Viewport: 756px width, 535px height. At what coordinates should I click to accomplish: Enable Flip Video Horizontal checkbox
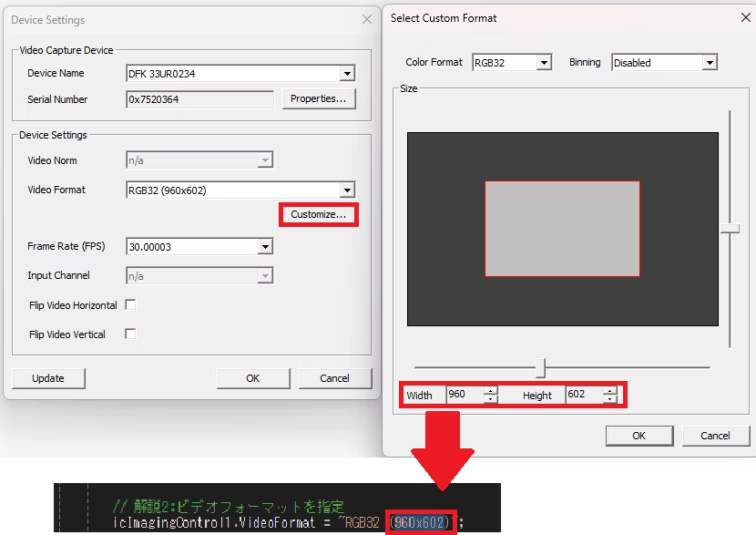pos(130,305)
